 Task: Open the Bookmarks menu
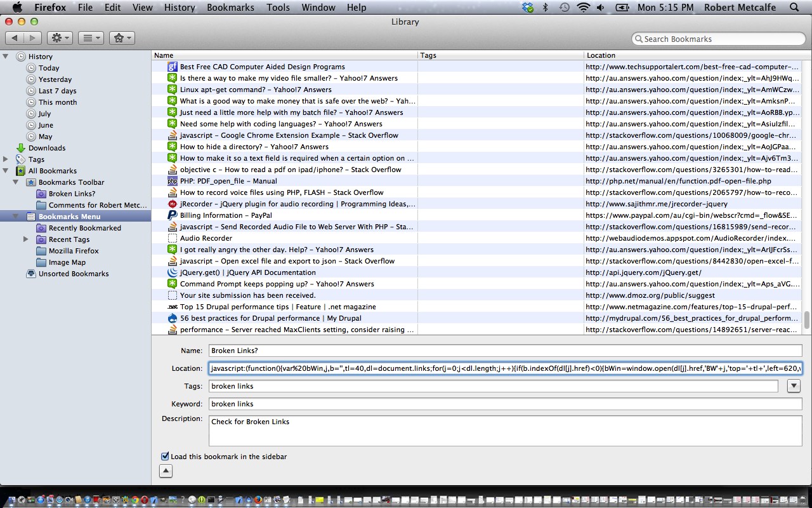[x=230, y=8]
